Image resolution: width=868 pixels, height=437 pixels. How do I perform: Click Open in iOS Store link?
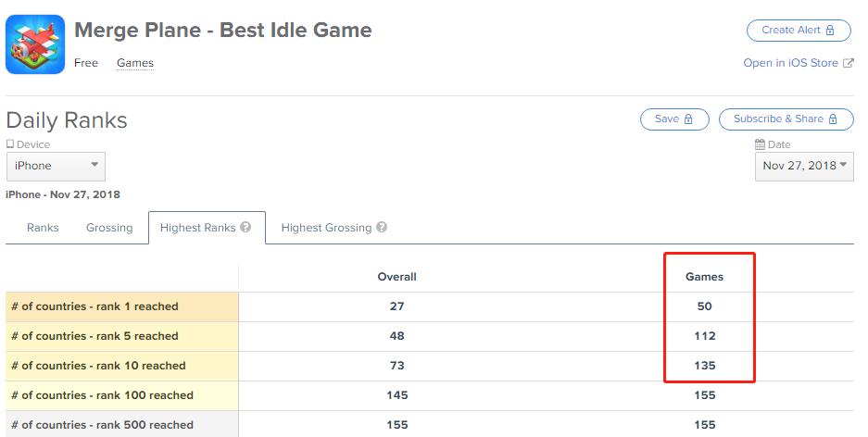point(791,64)
